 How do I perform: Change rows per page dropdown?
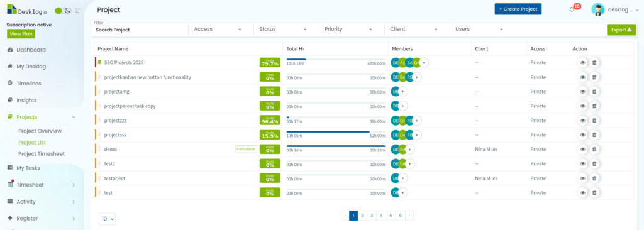107,219
